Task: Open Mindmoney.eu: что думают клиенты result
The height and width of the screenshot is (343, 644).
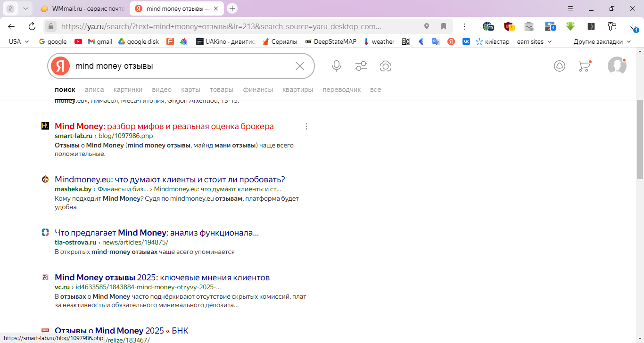Action: coord(170,180)
